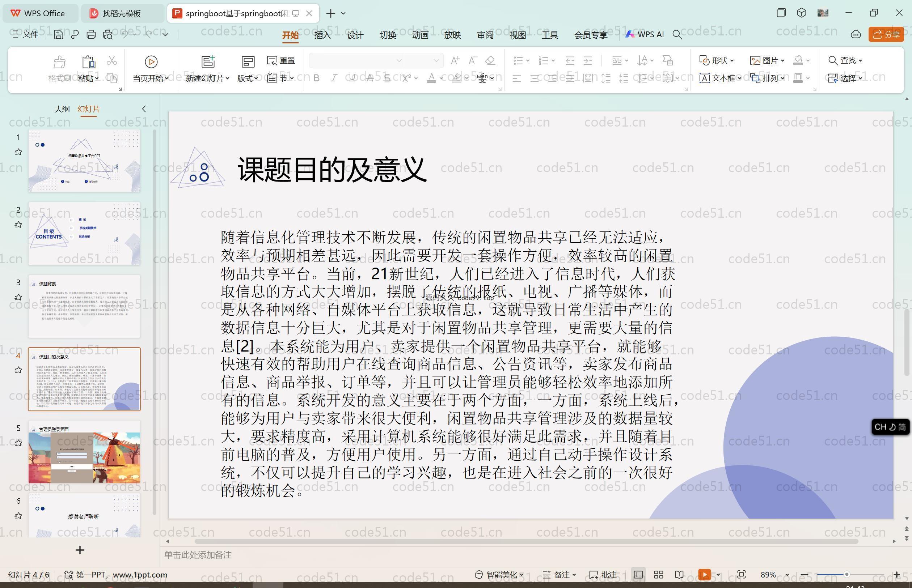Viewport: 912px width, 588px height.
Task: Open the Arrange (排列) dropdown
Action: tap(768, 78)
